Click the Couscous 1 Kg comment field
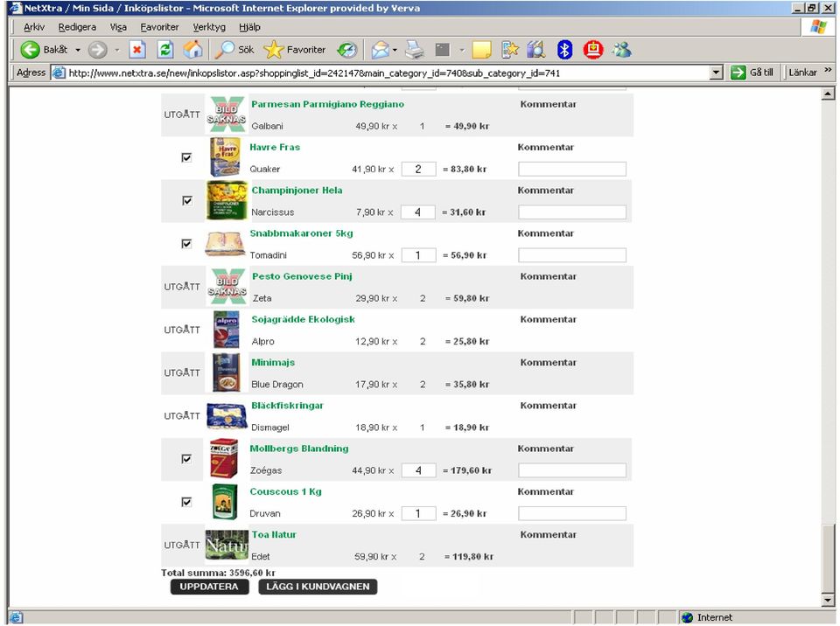Viewport: 840px width, 626px height. 572,513
